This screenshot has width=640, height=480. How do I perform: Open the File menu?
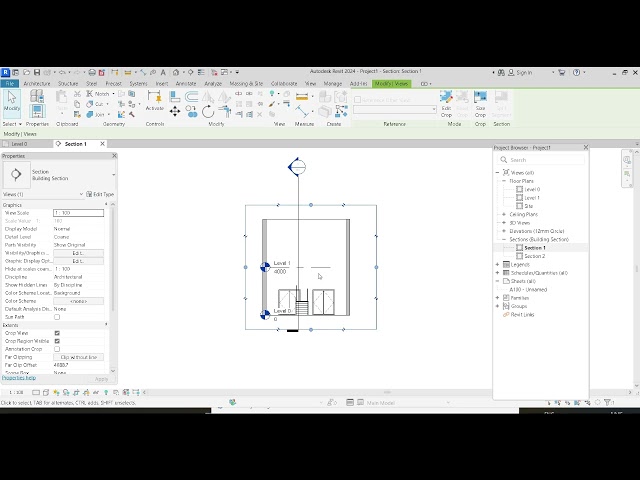coord(9,83)
